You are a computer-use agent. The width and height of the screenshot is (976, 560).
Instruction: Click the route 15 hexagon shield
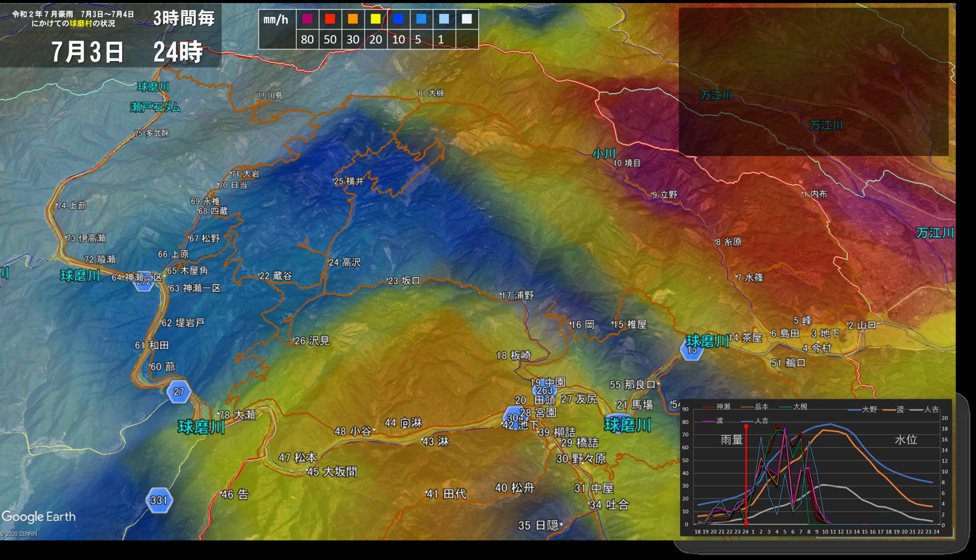pos(691,350)
